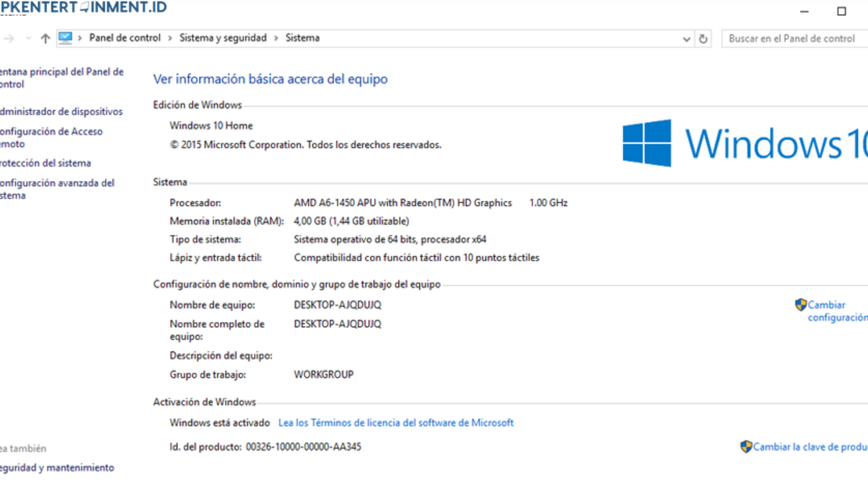This screenshot has width=868, height=488.
Task: Open 'Configuración avanzada del sistema' link
Action: click(57, 189)
